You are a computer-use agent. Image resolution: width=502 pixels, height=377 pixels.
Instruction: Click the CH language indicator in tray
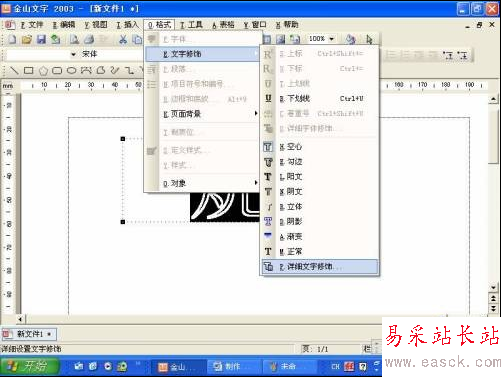[335, 367]
